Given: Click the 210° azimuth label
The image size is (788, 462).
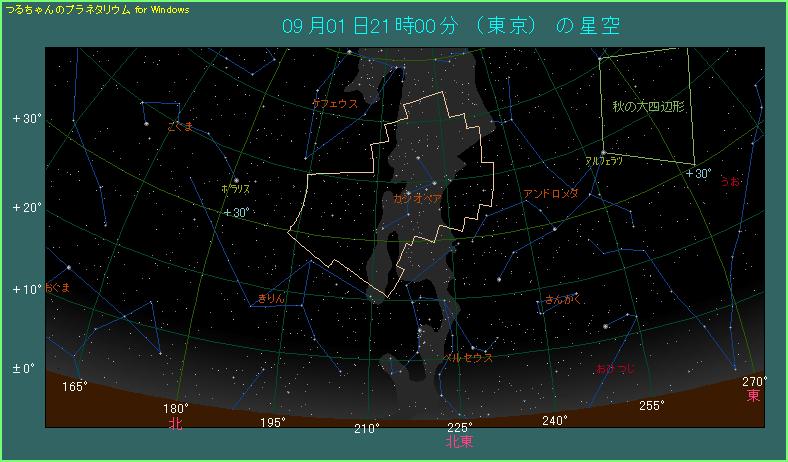Looking at the screenshot, I should pos(366,429).
